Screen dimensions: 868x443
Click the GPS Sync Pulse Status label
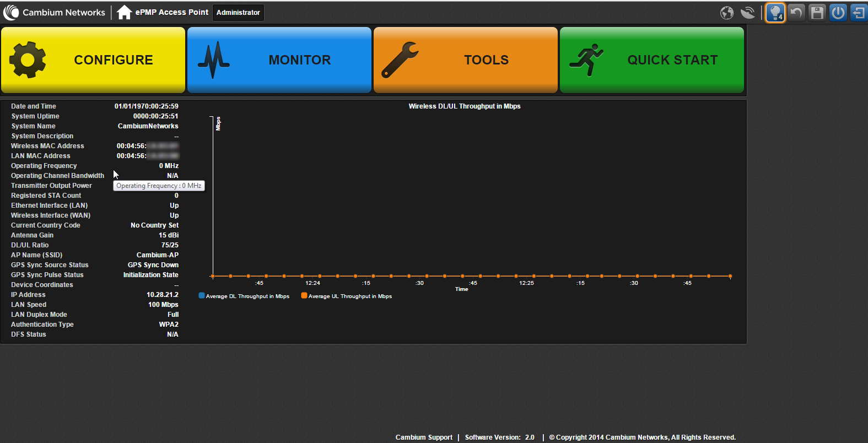[x=47, y=275]
